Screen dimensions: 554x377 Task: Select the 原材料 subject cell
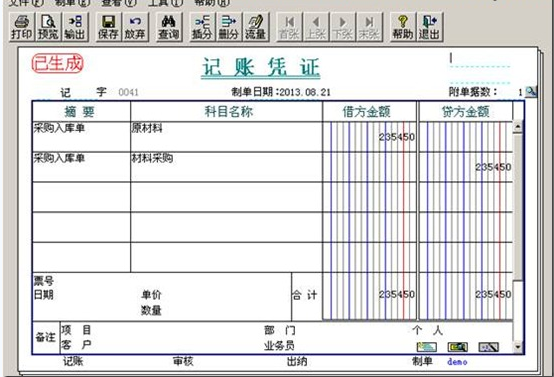click(x=226, y=137)
